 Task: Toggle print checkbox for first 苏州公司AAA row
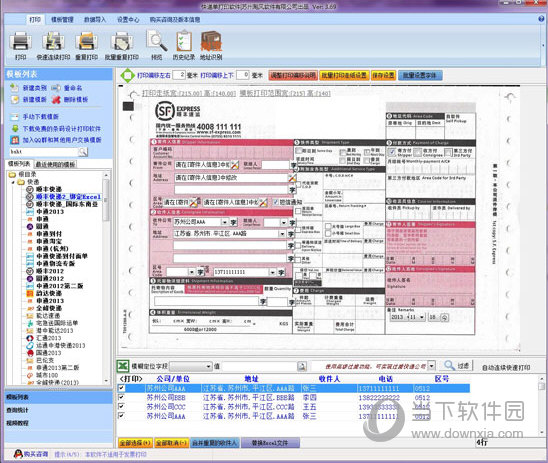(x=121, y=388)
